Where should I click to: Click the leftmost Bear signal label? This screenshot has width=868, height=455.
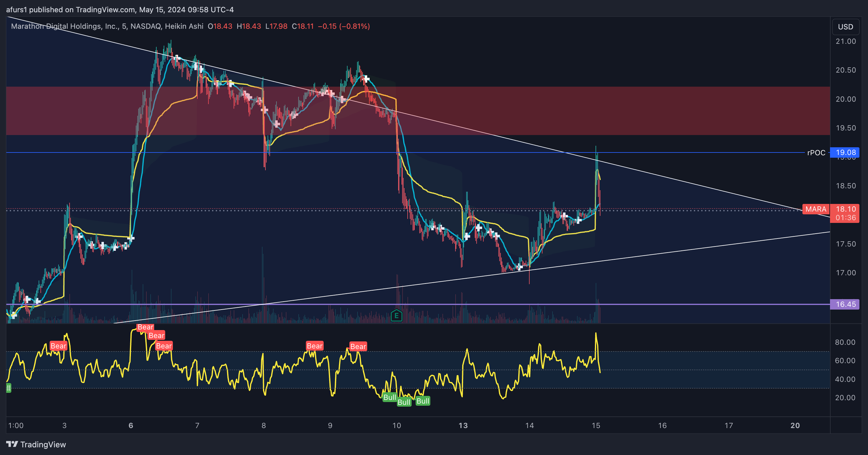[58, 346]
